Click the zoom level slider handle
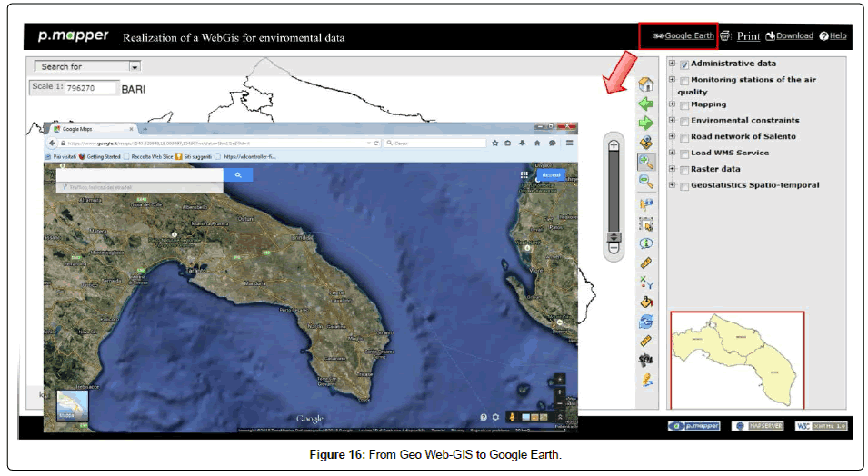This screenshot has width=868, height=476. point(614,237)
